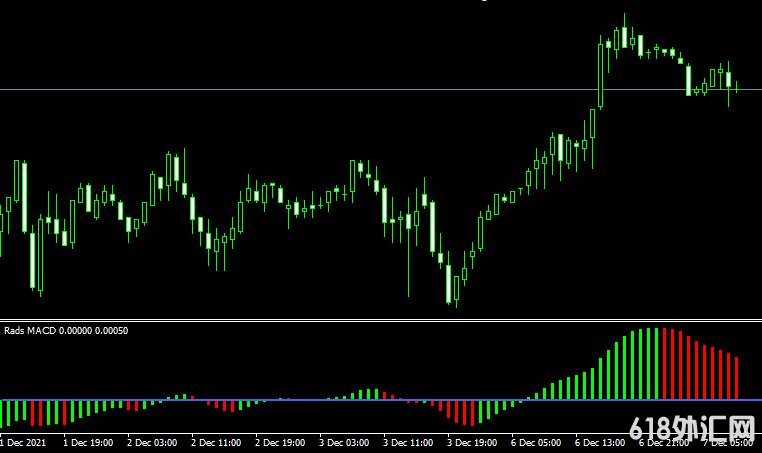Click the '3 Dec 19:00' time label
The image size is (762, 453).
tap(472, 443)
